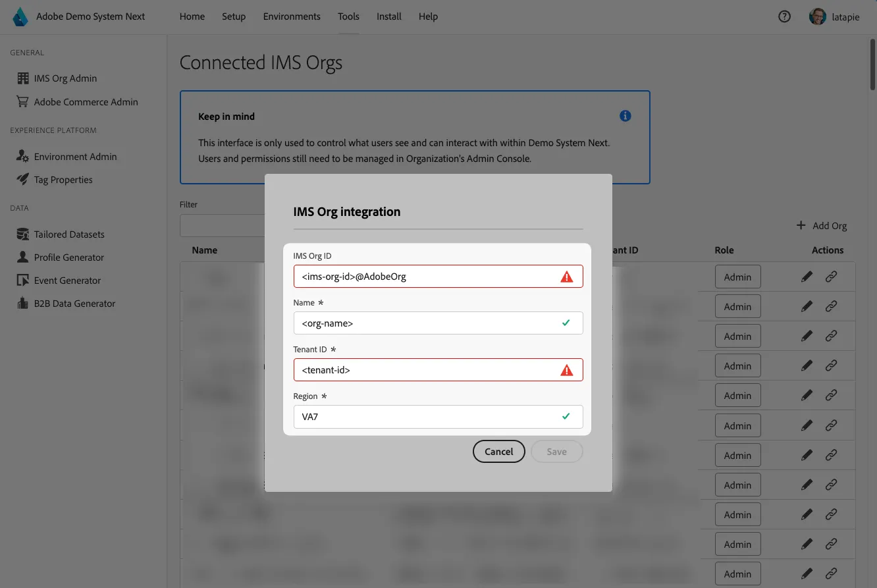Open the Environments menu
This screenshot has height=588, width=877.
click(x=292, y=16)
